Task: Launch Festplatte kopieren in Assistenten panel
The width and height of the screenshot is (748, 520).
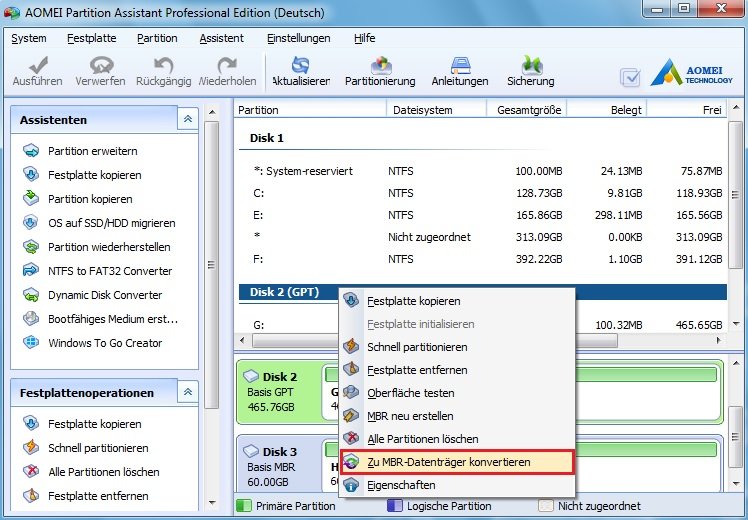Action: point(94,175)
